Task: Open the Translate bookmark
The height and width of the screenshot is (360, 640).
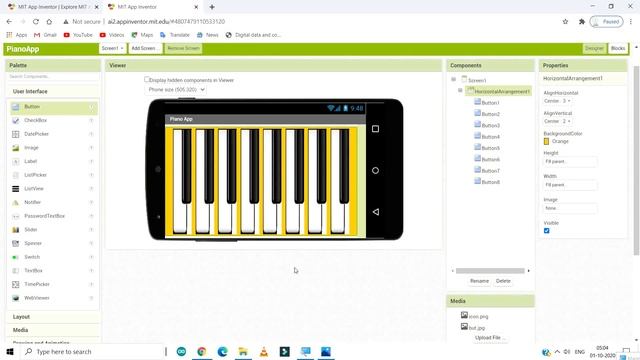Action: click(175, 35)
